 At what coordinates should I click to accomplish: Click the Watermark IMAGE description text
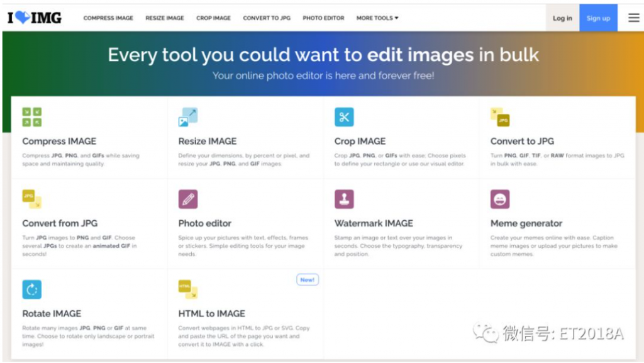point(398,246)
